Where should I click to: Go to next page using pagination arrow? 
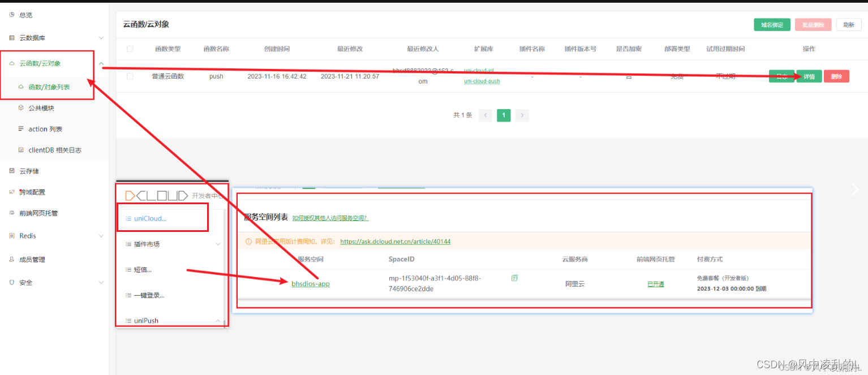pos(521,115)
